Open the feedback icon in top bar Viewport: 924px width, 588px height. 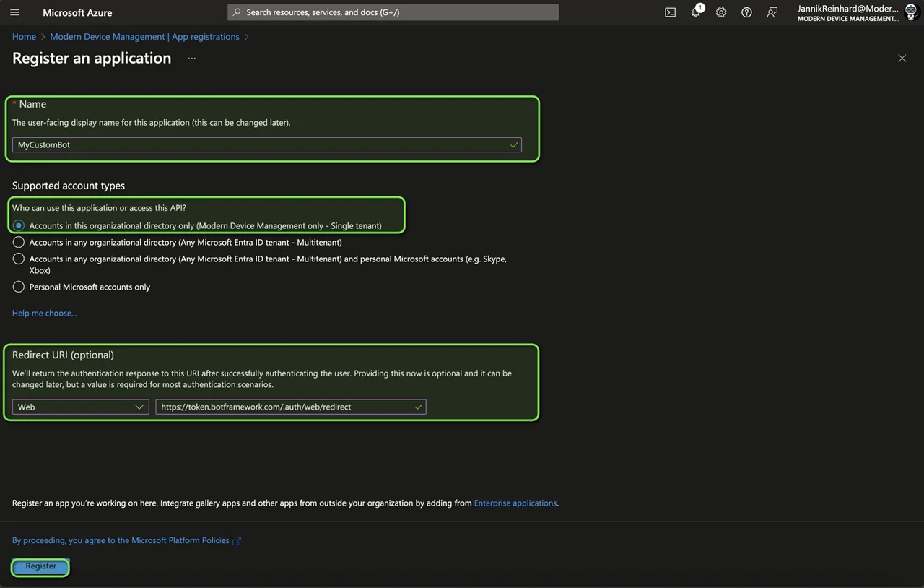pos(772,12)
